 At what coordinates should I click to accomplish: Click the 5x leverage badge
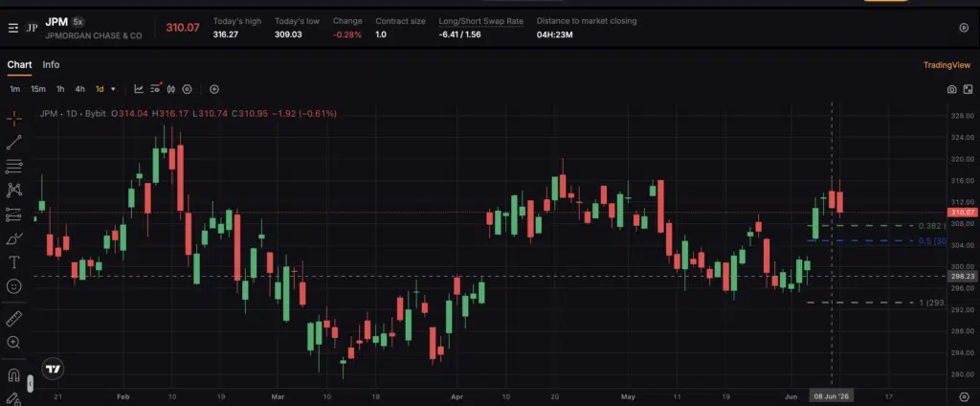coord(78,22)
